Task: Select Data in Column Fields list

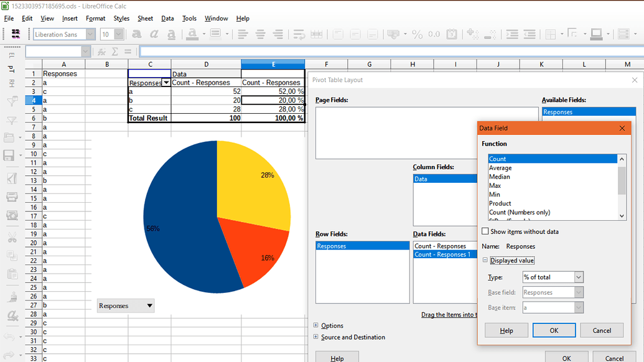Action: 446,179
